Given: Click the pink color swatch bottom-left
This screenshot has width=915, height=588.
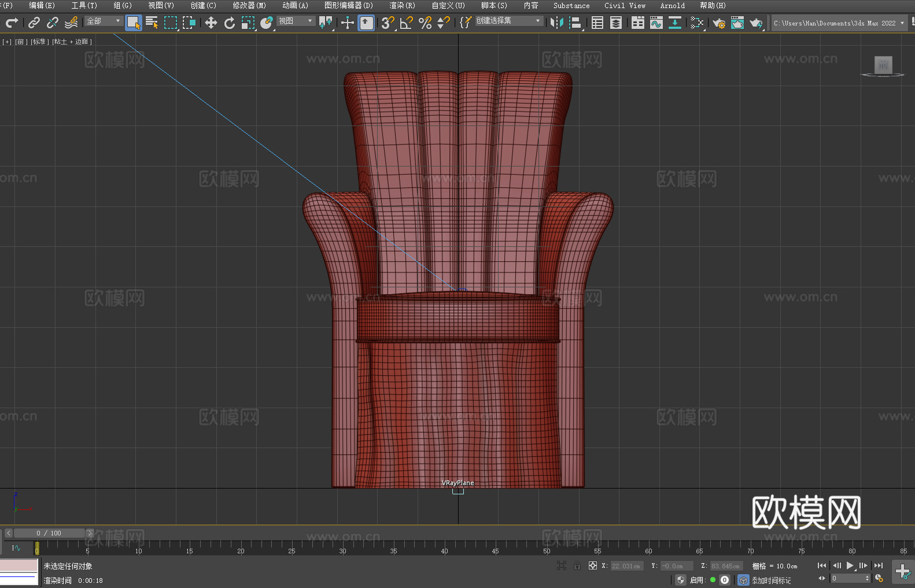Looking at the screenshot, I should coord(19,565).
